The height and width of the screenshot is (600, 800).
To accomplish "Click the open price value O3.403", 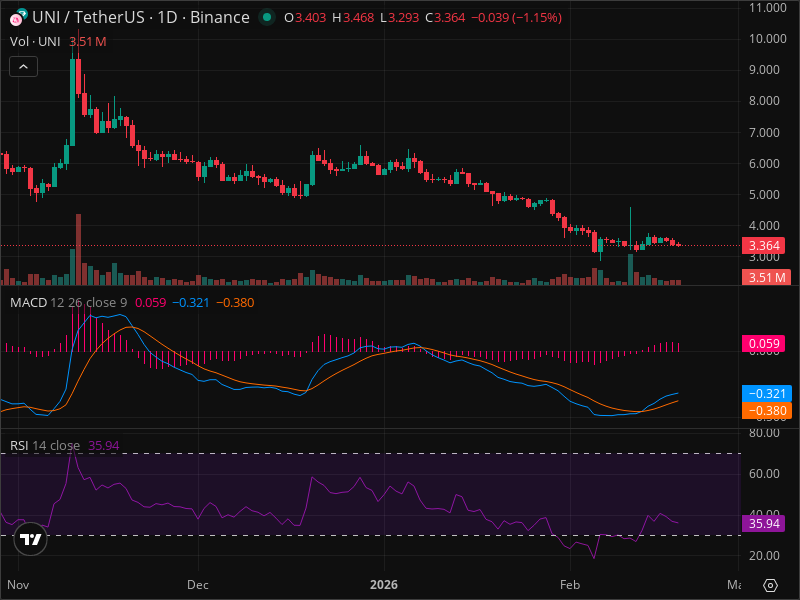I will click(x=305, y=17).
